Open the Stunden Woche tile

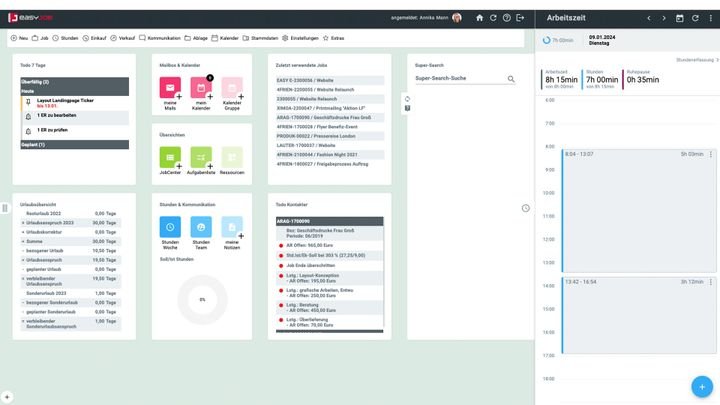tap(170, 227)
